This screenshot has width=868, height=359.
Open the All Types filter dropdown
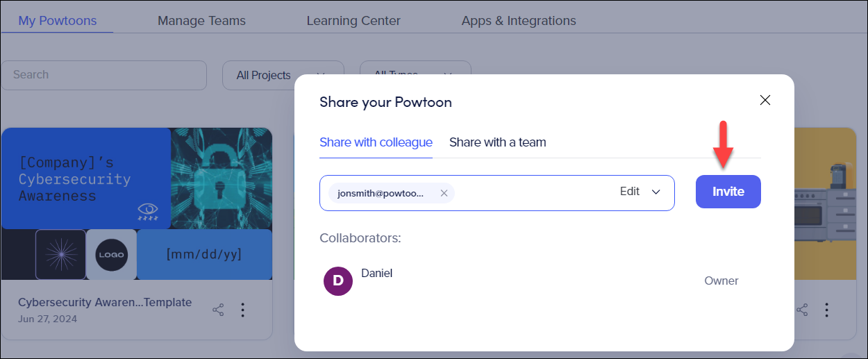(415, 69)
